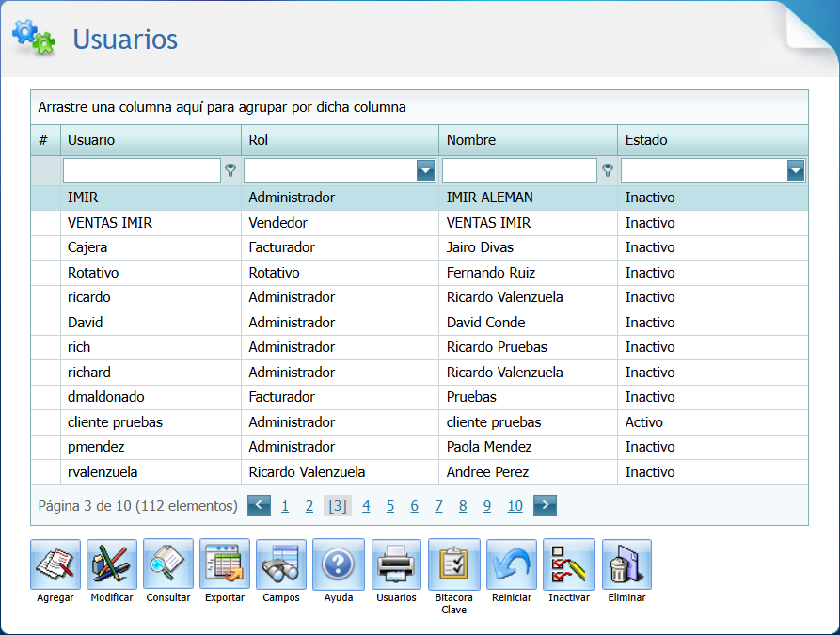The height and width of the screenshot is (635, 840).
Task: Go to page 5 of results
Action: point(389,505)
